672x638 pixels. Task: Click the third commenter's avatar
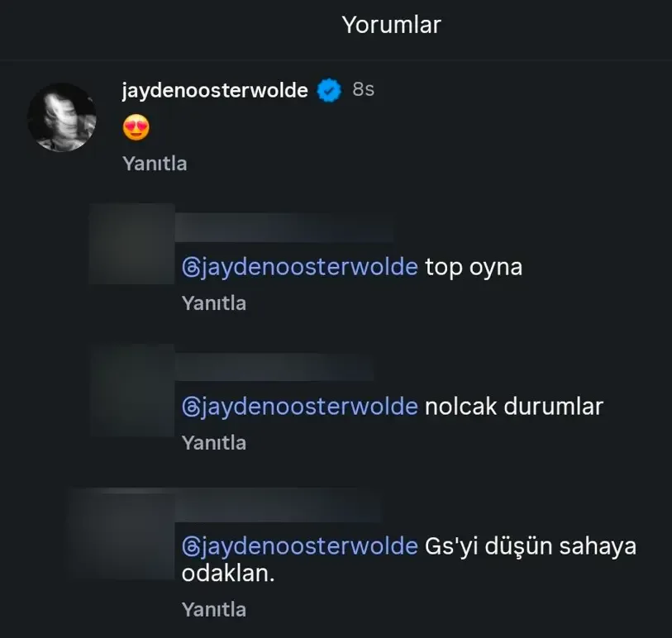[130, 388]
